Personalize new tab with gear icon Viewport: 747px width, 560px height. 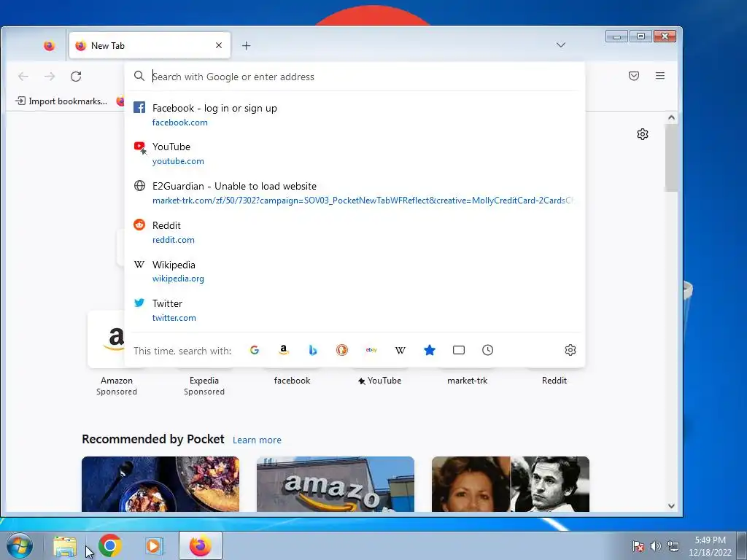[x=642, y=134]
